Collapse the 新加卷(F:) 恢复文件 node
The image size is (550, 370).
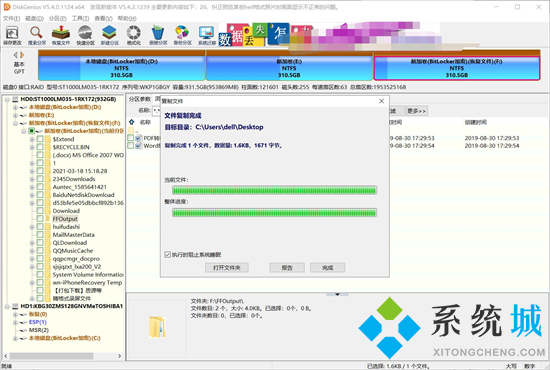pos(15,123)
